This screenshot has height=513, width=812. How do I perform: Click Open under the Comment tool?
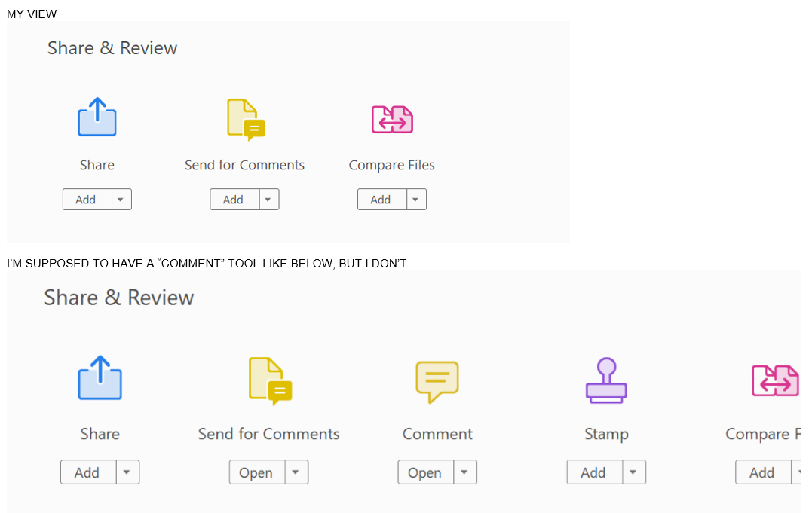(x=425, y=472)
